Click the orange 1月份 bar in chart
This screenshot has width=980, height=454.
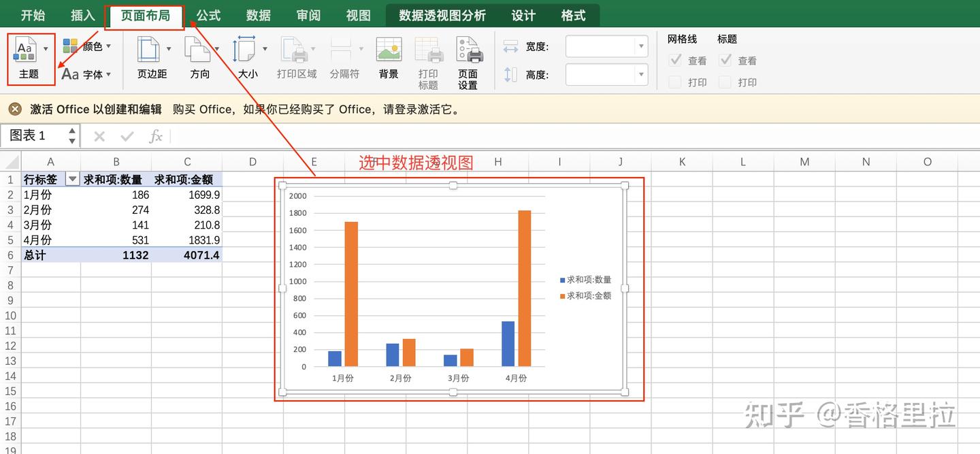tap(351, 294)
